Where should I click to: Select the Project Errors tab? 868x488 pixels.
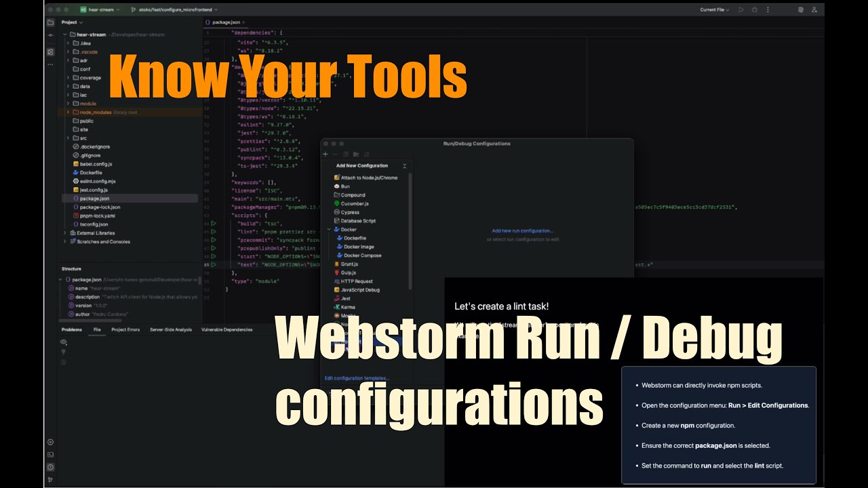click(x=125, y=329)
